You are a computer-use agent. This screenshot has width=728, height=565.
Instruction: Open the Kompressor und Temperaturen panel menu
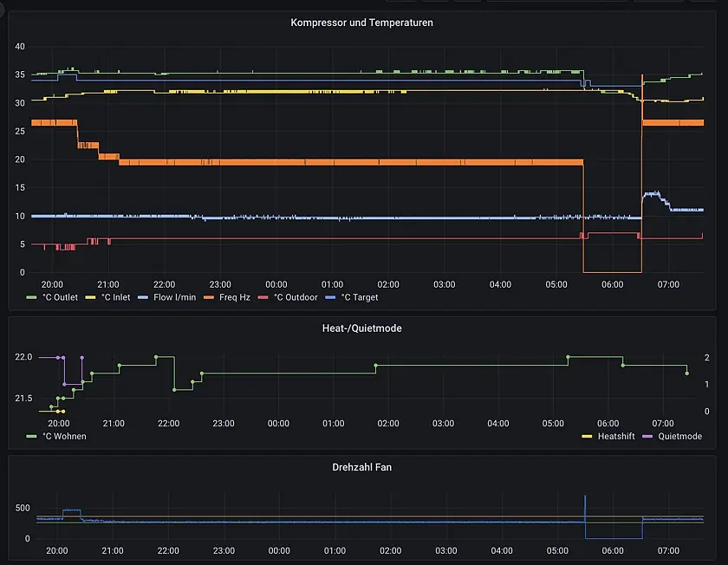pyautogui.click(x=361, y=23)
